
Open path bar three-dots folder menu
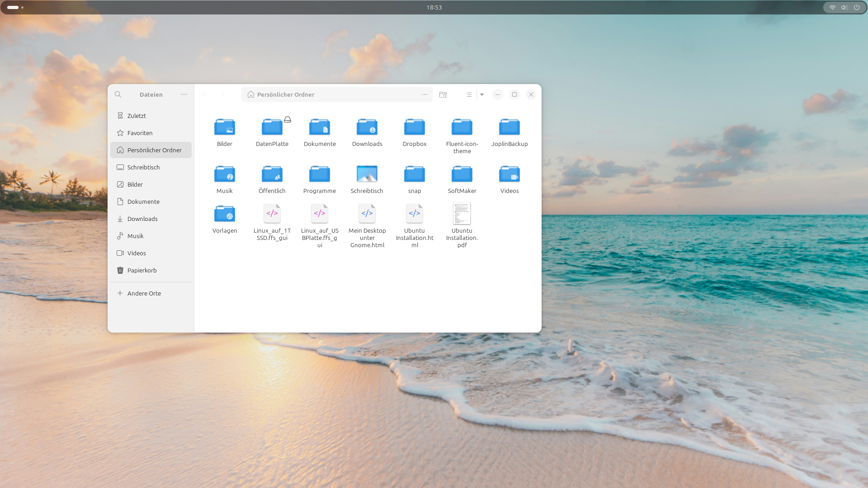click(425, 94)
